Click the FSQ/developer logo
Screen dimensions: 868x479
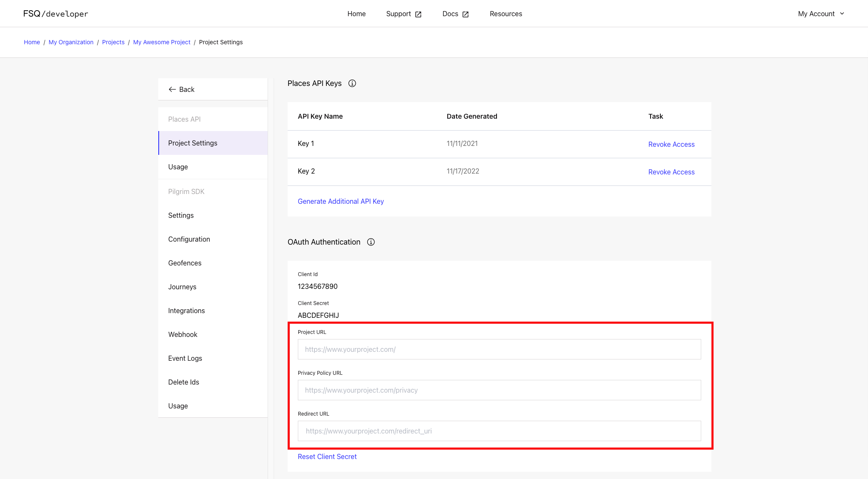tap(56, 14)
